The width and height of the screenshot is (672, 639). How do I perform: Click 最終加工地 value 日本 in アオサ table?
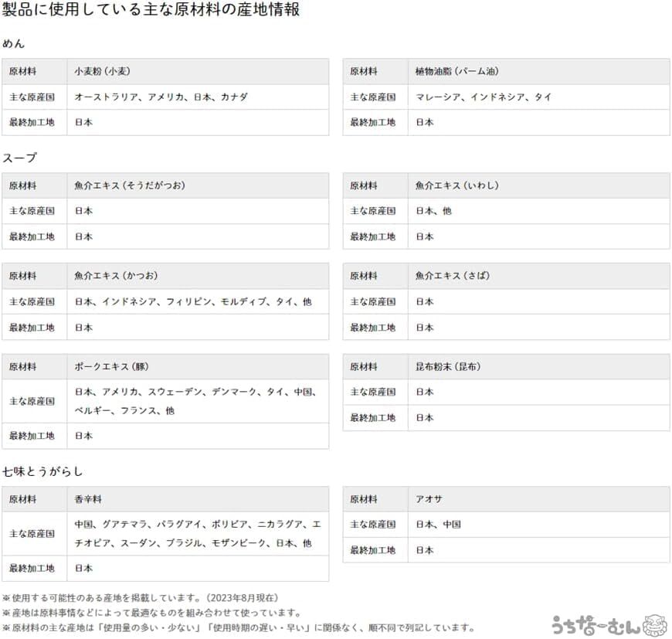[x=425, y=550]
